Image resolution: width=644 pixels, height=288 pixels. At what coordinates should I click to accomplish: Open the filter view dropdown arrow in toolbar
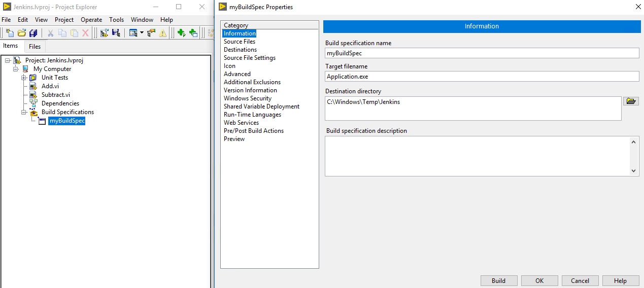pyautogui.click(x=142, y=33)
